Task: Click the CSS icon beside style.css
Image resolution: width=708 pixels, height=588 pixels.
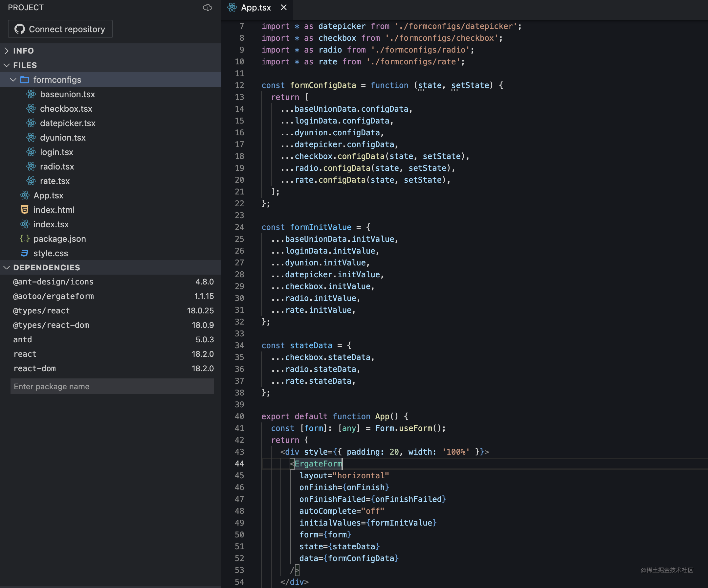Action: pyautogui.click(x=25, y=253)
